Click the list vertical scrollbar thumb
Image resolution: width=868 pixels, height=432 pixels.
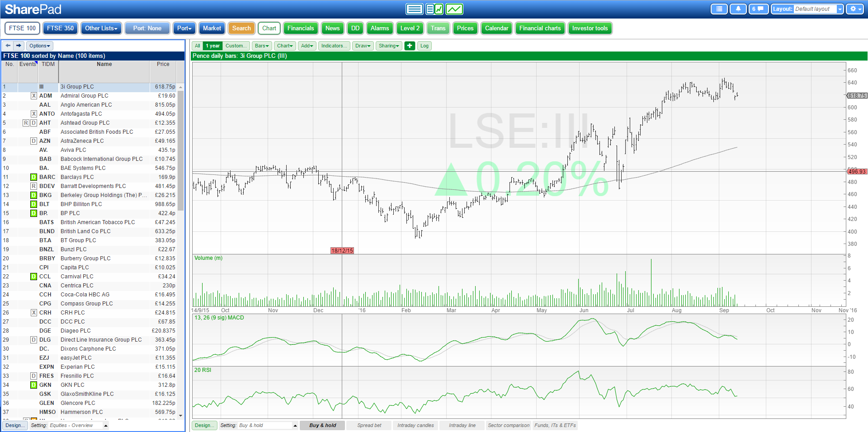tap(181, 150)
